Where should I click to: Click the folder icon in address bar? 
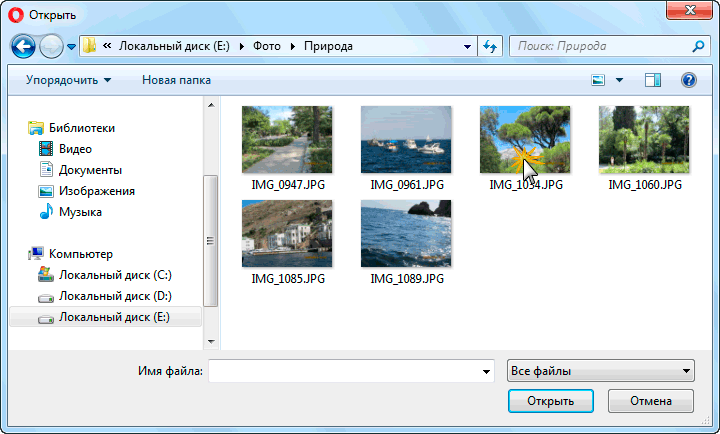coord(90,46)
